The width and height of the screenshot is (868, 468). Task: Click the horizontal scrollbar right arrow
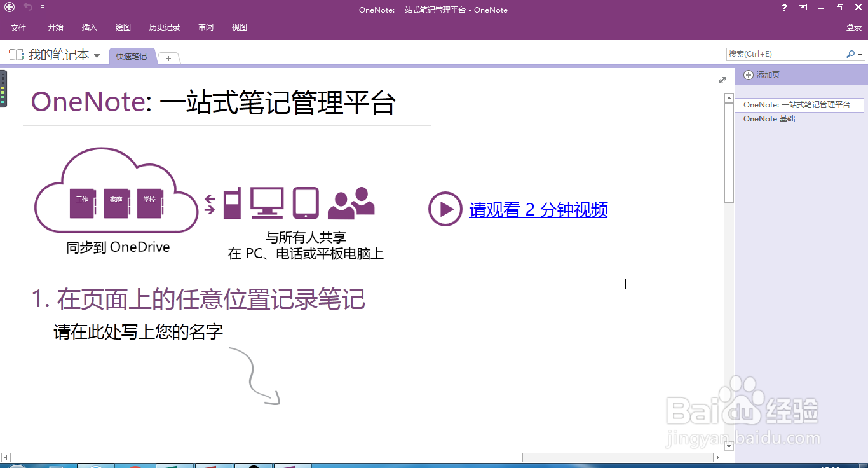[x=718, y=457]
